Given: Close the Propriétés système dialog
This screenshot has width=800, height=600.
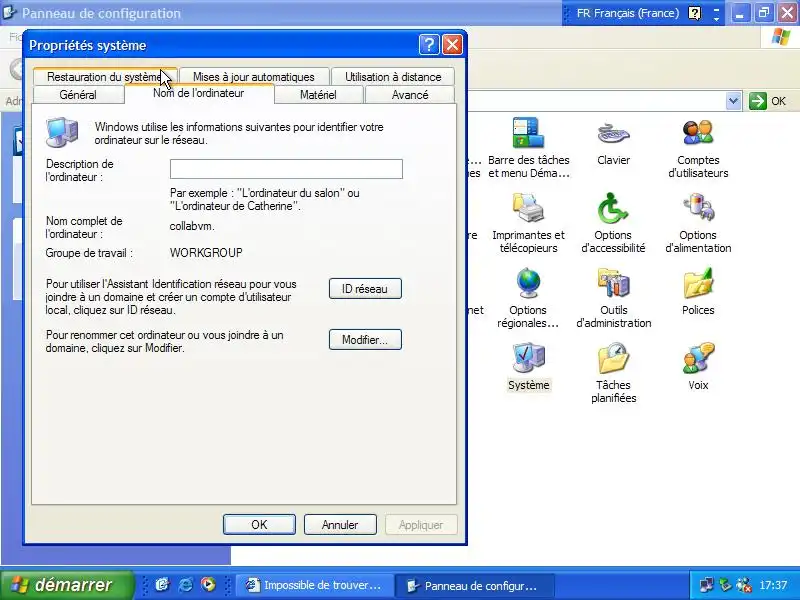Looking at the screenshot, I should 452,45.
